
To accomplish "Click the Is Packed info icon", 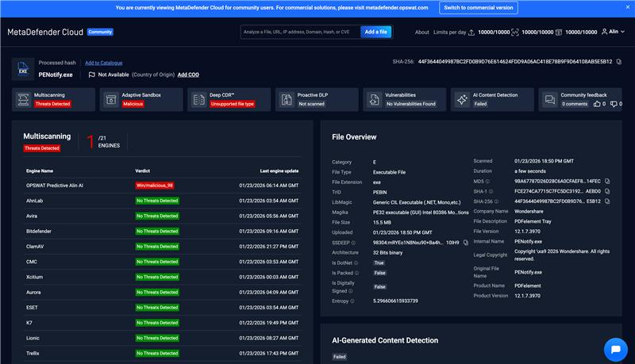I will click(356, 272).
